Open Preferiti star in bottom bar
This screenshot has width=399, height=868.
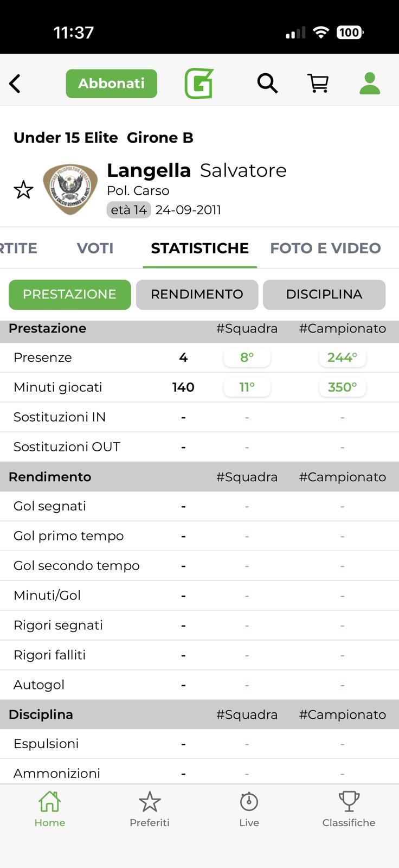click(x=150, y=808)
